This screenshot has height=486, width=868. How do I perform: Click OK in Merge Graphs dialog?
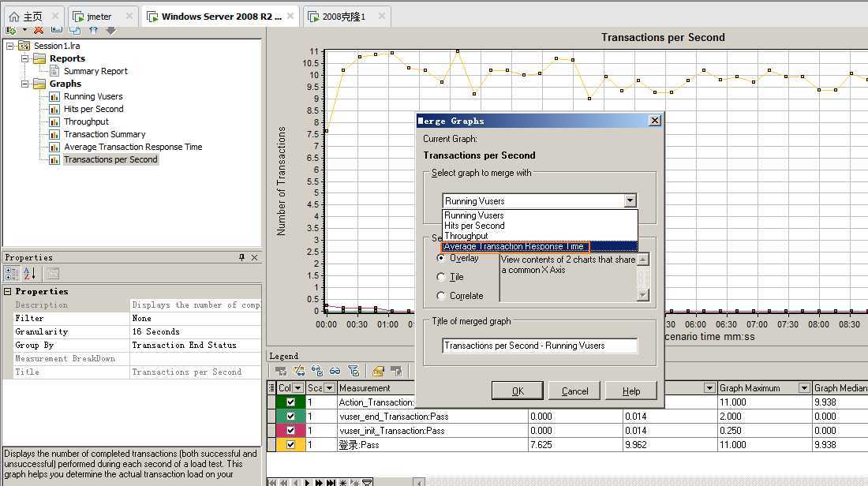(x=518, y=391)
